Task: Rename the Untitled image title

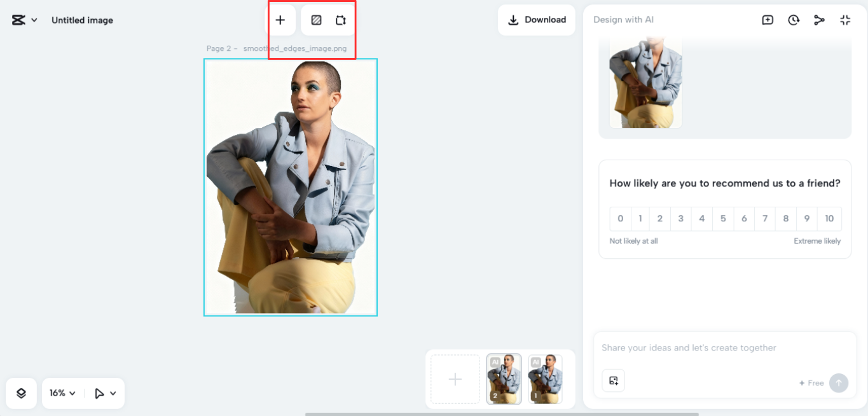Action: (x=82, y=20)
